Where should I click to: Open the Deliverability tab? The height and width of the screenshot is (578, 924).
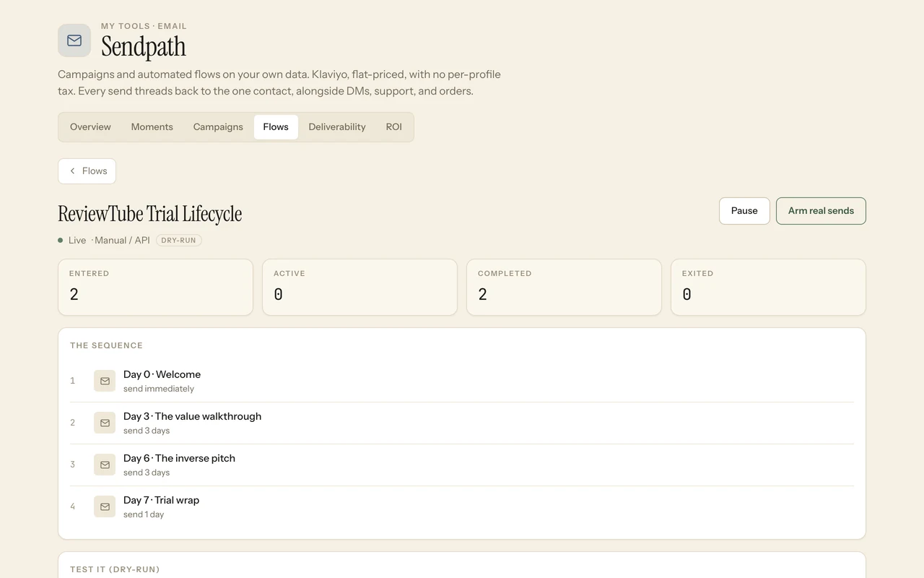pos(337,127)
